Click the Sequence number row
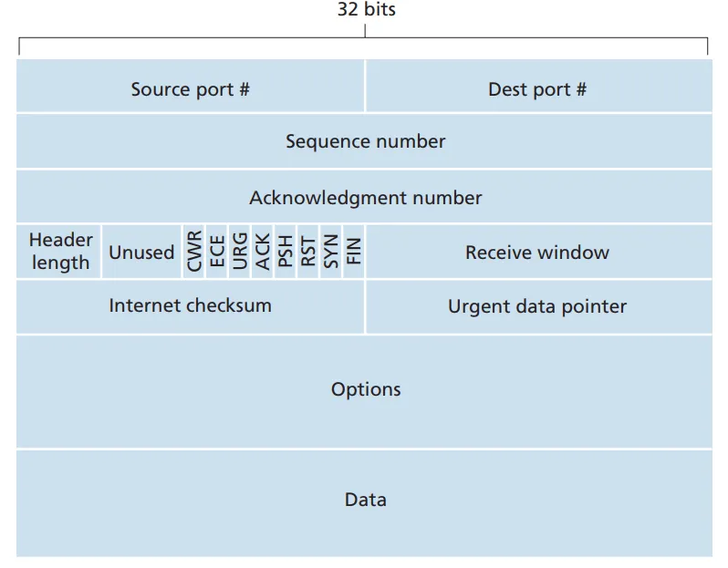 tap(365, 141)
